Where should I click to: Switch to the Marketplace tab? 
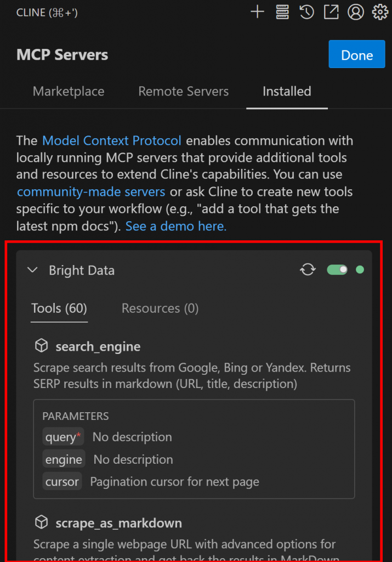click(x=68, y=91)
